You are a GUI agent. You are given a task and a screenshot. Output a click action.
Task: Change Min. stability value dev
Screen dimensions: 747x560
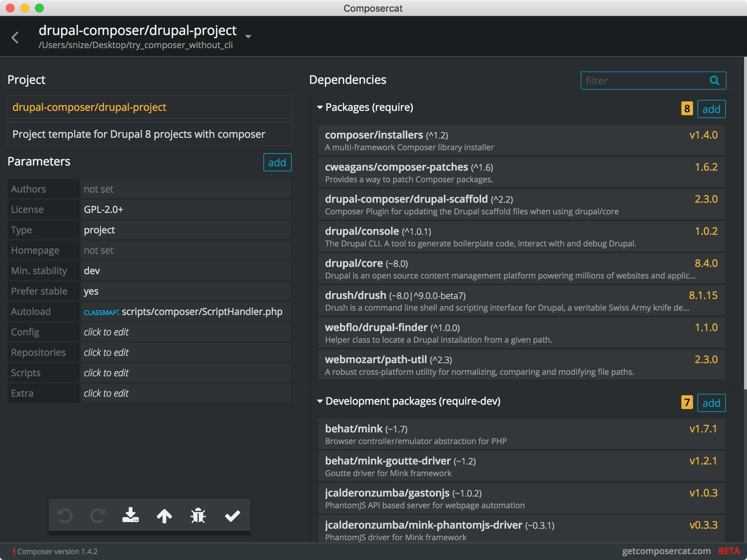[186, 271]
